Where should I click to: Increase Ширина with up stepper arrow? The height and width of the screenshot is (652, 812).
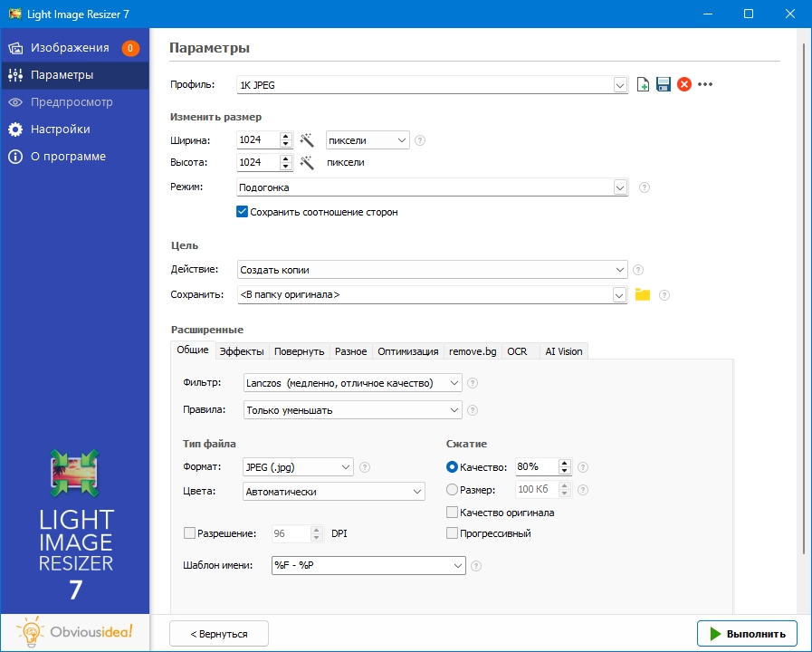285,136
